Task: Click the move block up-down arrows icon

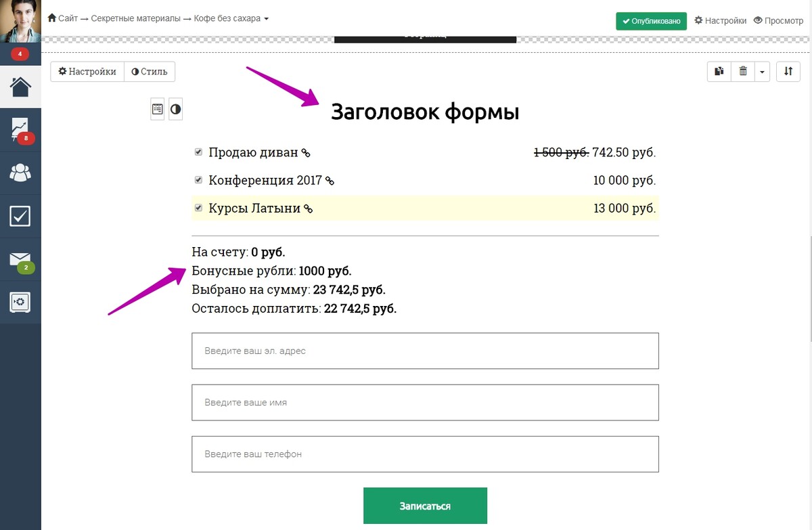Action: [x=788, y=71]
